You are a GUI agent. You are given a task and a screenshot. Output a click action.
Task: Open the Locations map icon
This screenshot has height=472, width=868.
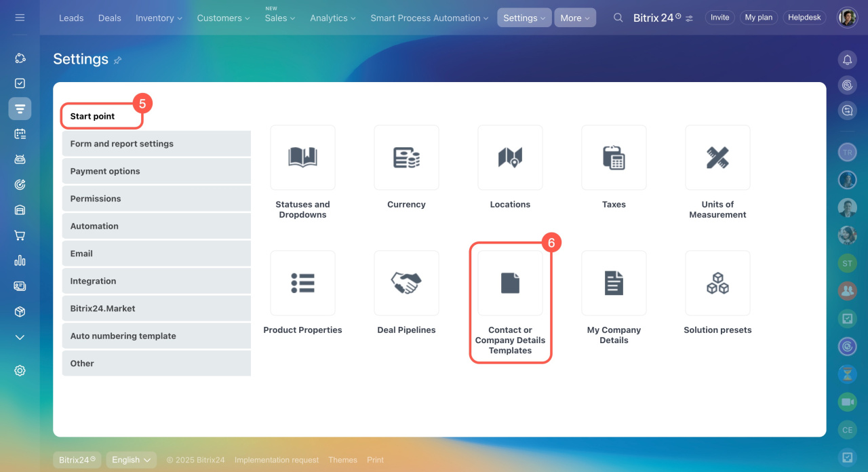coord(510,157)
